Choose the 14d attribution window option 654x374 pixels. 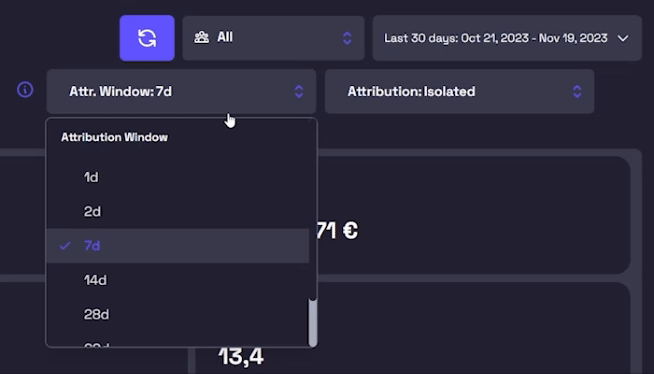point(177,280)
